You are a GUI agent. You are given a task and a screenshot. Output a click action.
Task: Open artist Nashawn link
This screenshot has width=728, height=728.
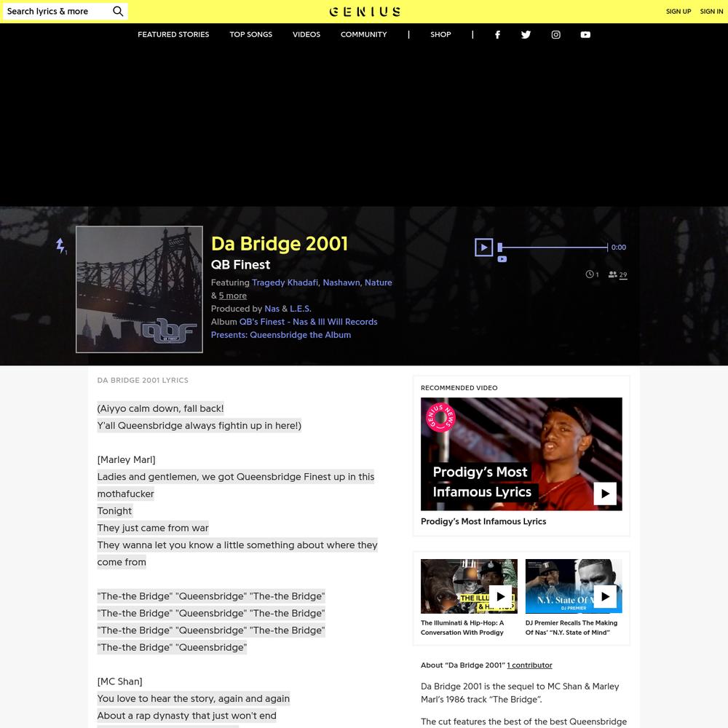[x=341, y=282]
